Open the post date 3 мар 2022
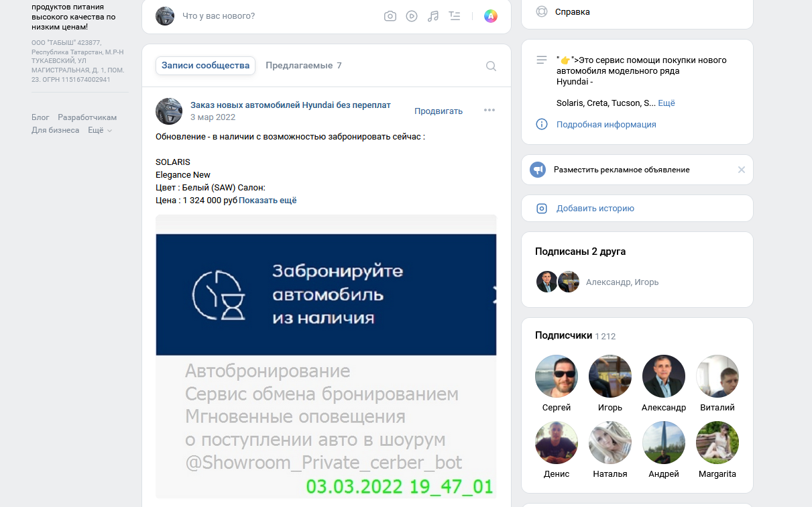 (x=213, y=117)
